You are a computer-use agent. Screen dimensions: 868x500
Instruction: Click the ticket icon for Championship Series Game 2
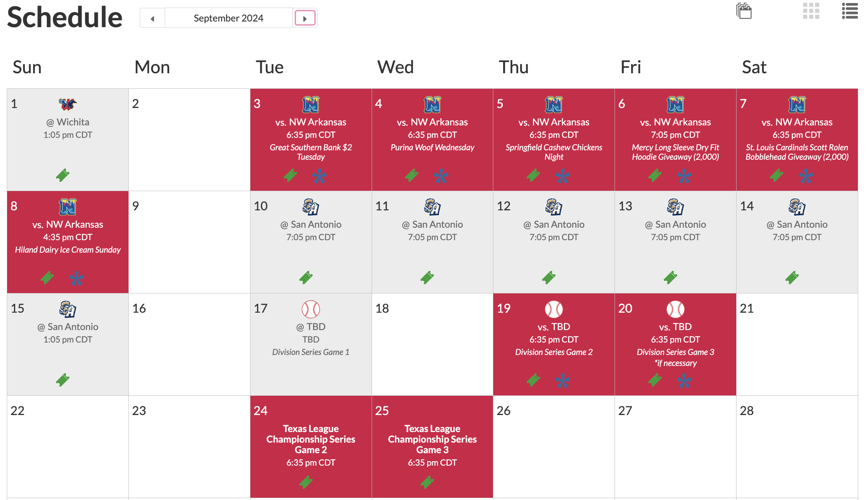(x=306, y=482)
